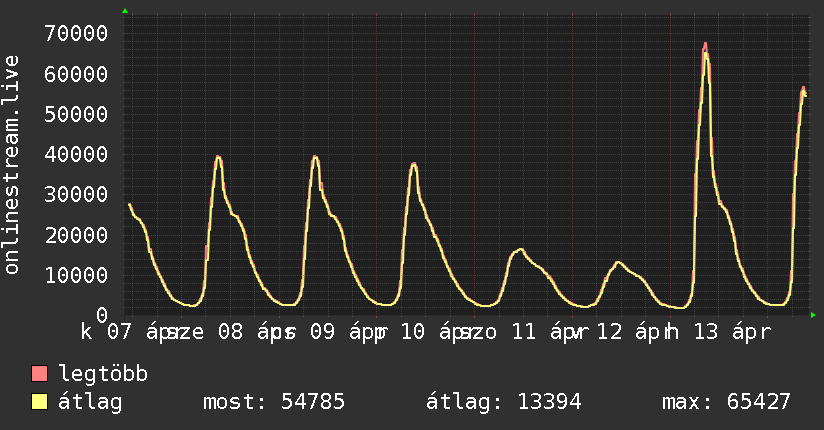Click the 10000 y-axis label
This screenshot has height=430, width=824.
point(76,275)
